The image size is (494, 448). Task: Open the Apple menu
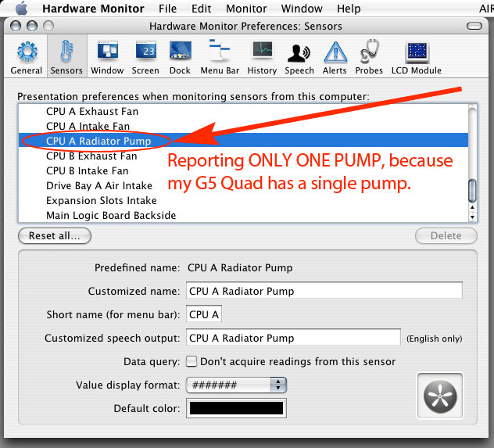pos(21,9)
